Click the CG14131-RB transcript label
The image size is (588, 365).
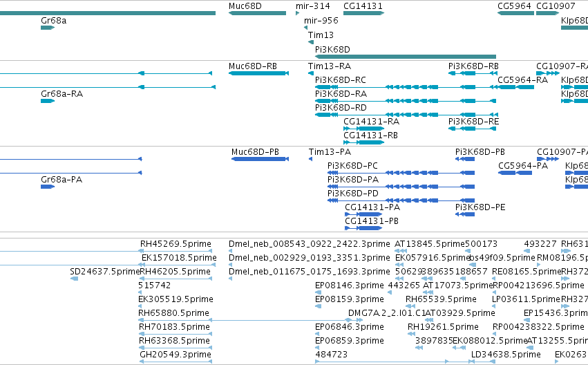pos(370,135)
